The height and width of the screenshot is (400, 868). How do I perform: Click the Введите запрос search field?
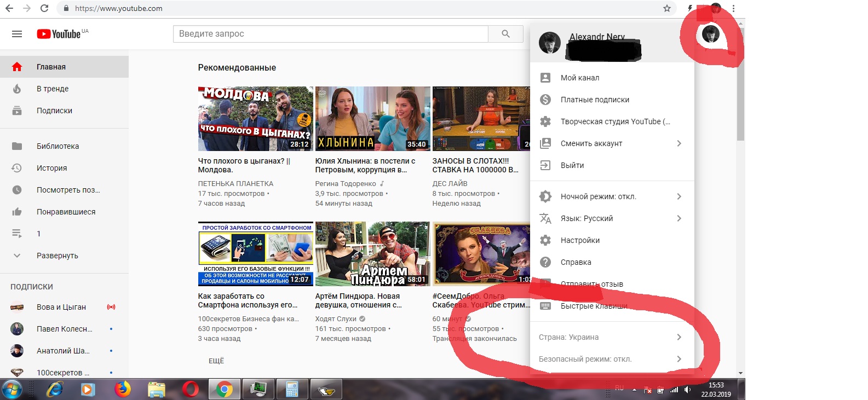pyautogui.click(x=331, y=34)
